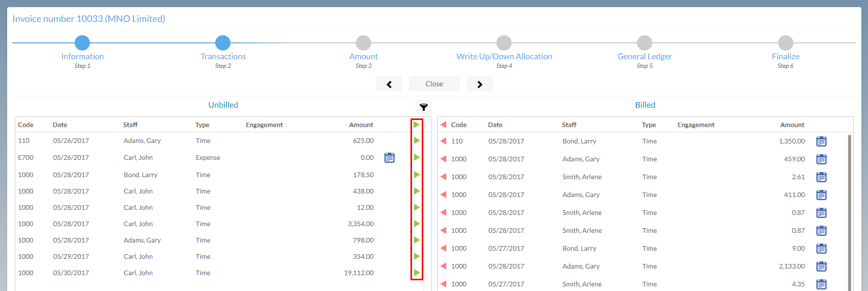This screenshot has width=868, height=291.
Task: Remove all billed items with header red arrow
Action: (x=443, y=125)
